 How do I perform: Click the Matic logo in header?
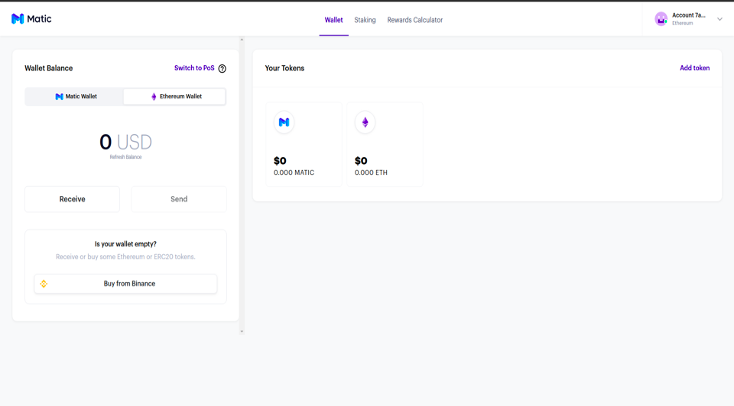click(31, 19)
